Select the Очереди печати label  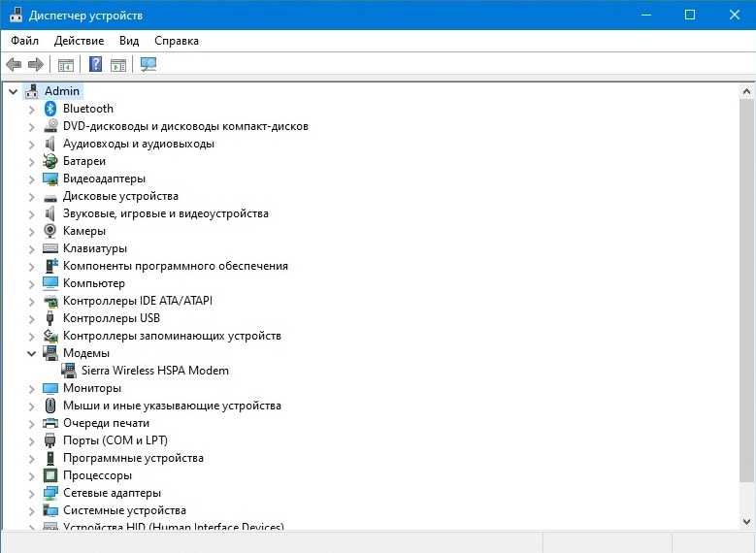point(107,423)
